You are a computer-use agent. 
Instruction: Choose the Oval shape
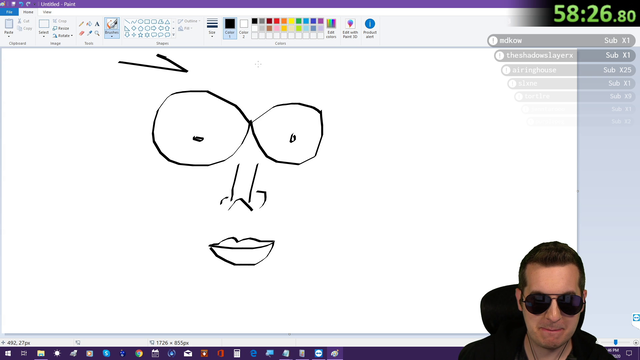tap(140, 22)
